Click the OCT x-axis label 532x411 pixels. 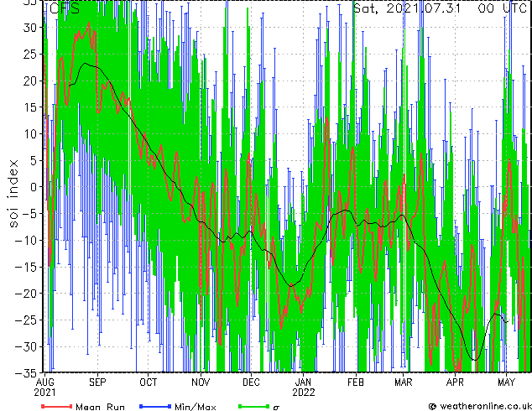coord(149,382)
